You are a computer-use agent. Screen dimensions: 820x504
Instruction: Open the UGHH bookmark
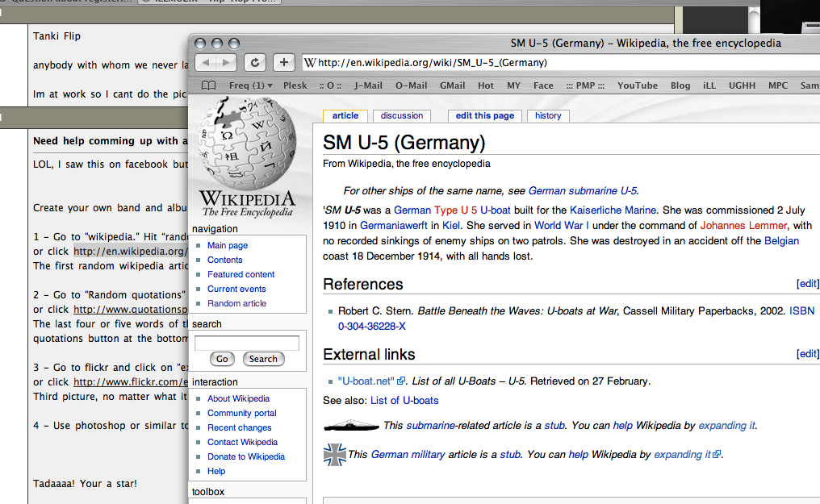(x=742, y=85)
